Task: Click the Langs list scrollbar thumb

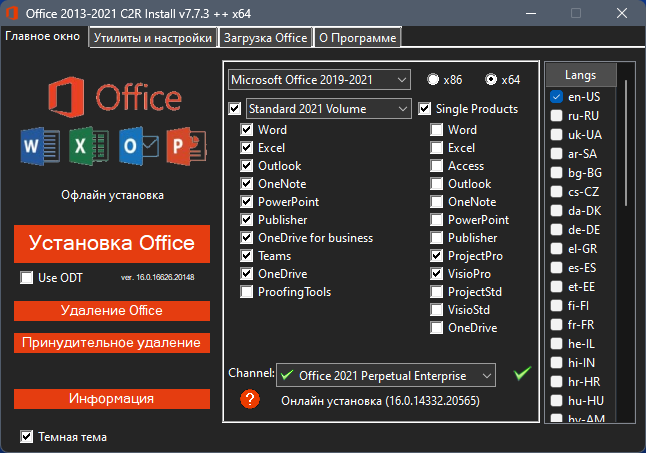Action: (626, 142)
